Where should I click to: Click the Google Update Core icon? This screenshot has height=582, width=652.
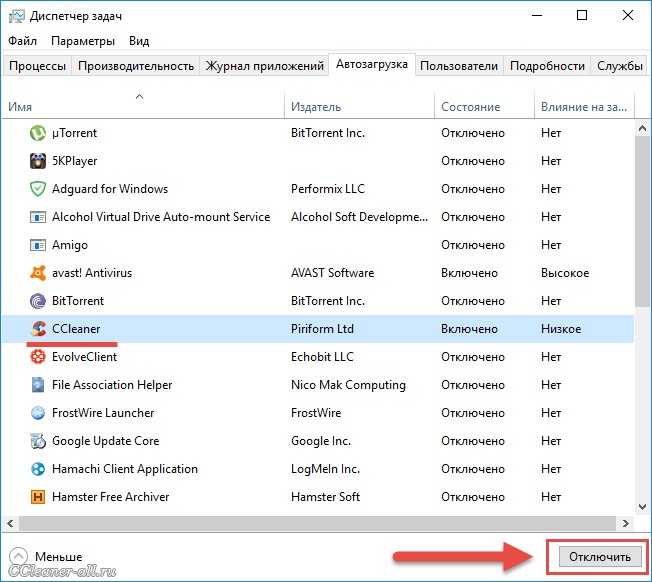pos(38,441)
